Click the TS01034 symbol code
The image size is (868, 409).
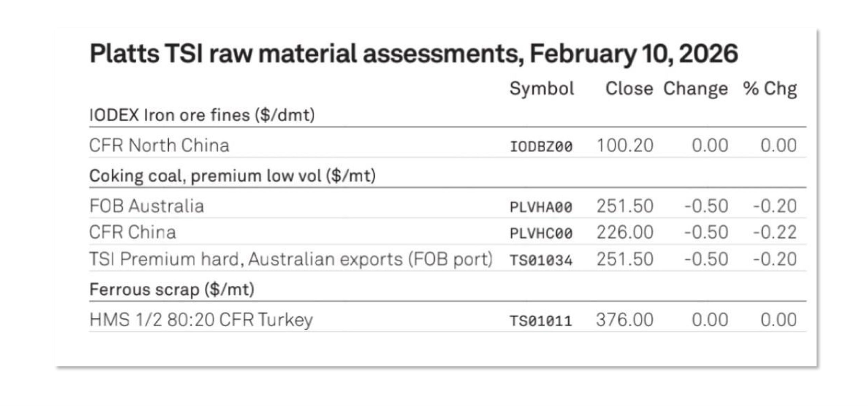(541, 260)
